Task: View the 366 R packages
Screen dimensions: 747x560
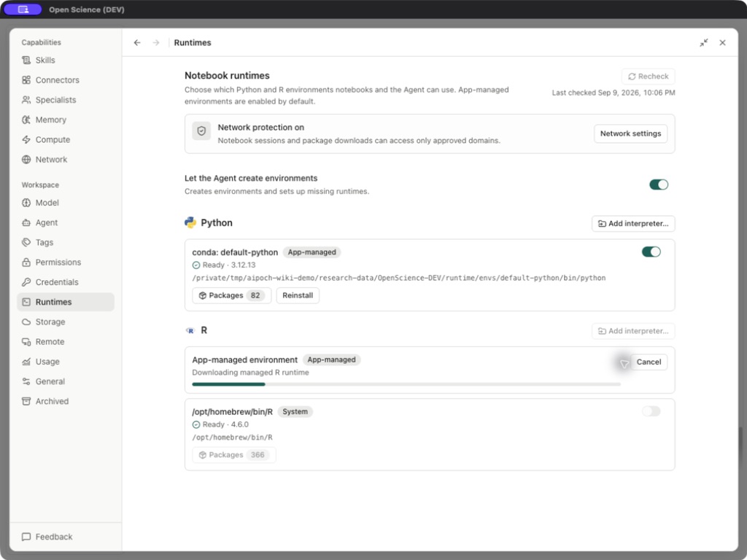Action: point(234,455)
